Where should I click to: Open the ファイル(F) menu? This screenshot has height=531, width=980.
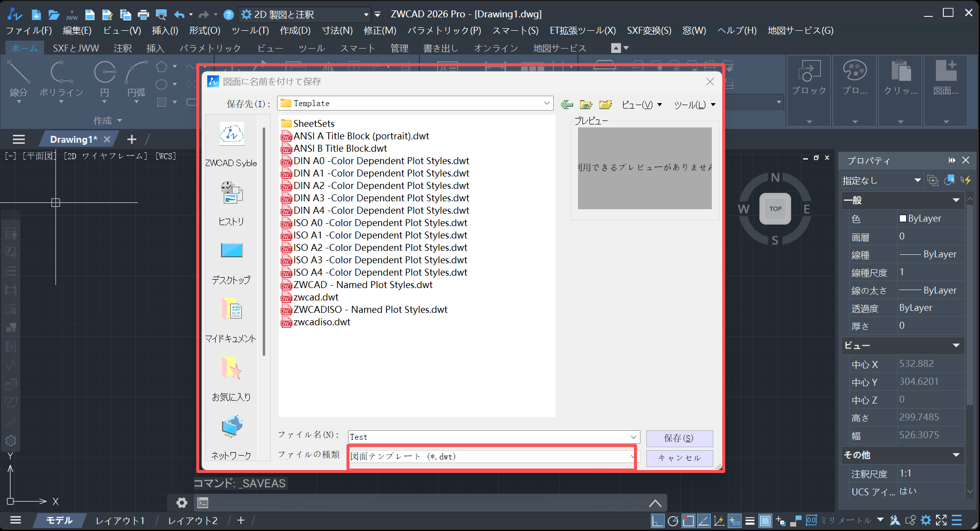pyautogui.click(x=28, y=30)
